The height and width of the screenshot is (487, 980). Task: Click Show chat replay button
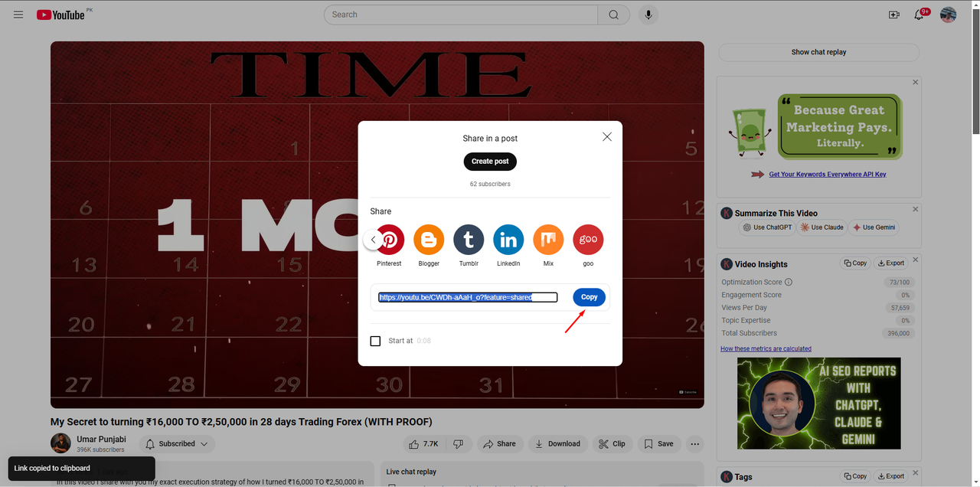point(818,52)
